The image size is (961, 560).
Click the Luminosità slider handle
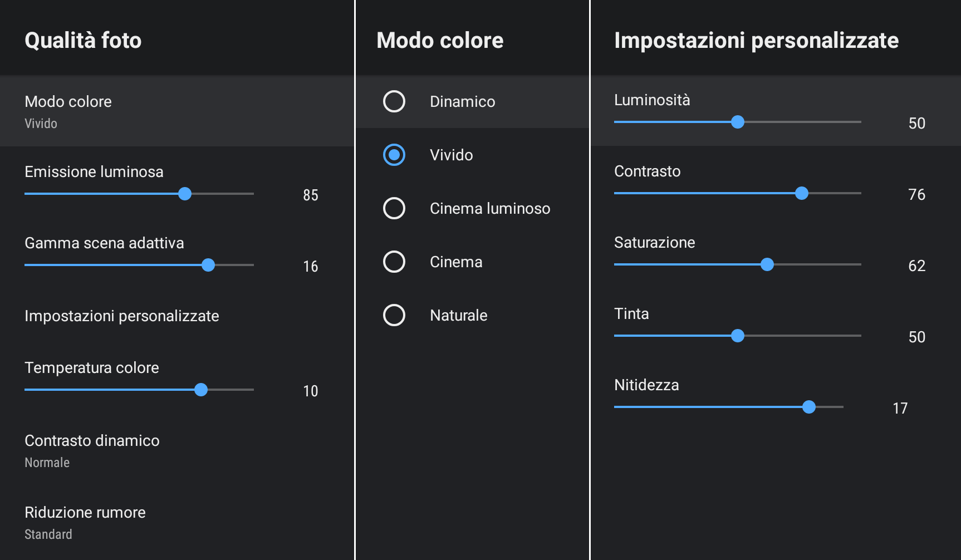(x=738, y=122)
